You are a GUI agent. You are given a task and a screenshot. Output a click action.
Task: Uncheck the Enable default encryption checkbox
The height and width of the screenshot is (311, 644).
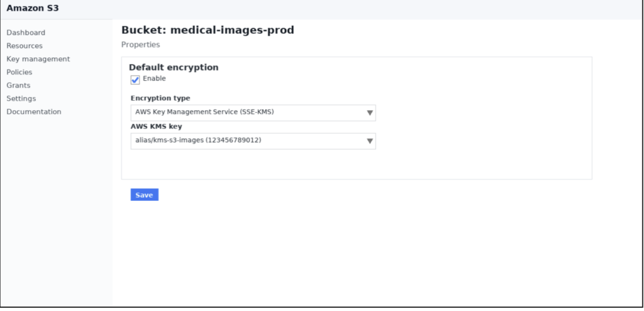pyautogui.click(x=135, y=80)
